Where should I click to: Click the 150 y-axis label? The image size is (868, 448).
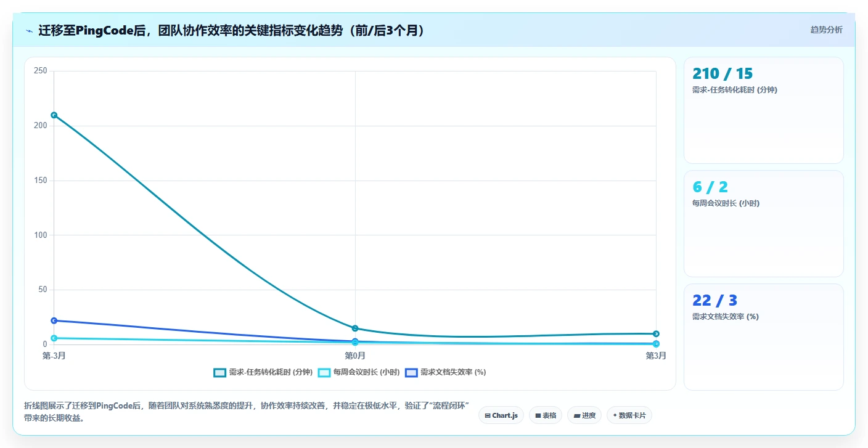point(41,181)
